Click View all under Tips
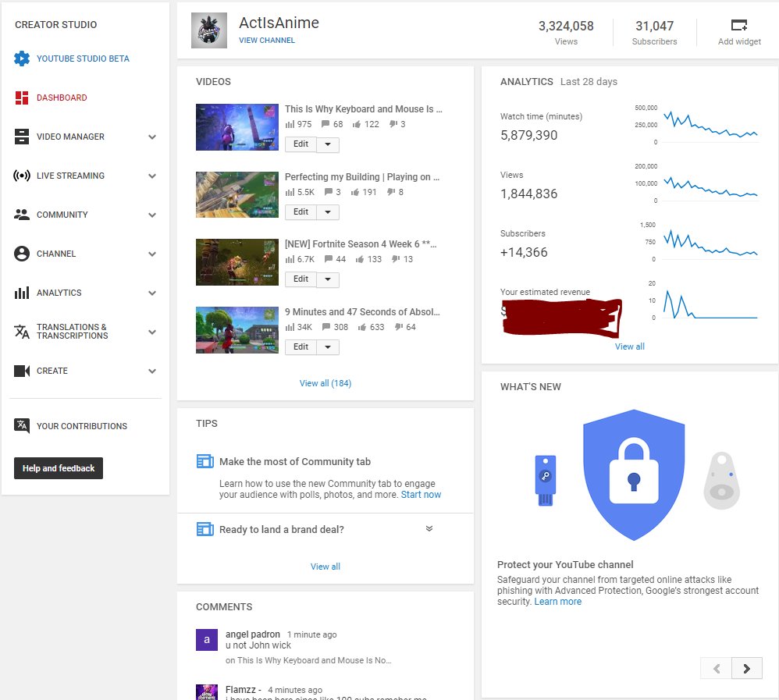 pos(325,567)
